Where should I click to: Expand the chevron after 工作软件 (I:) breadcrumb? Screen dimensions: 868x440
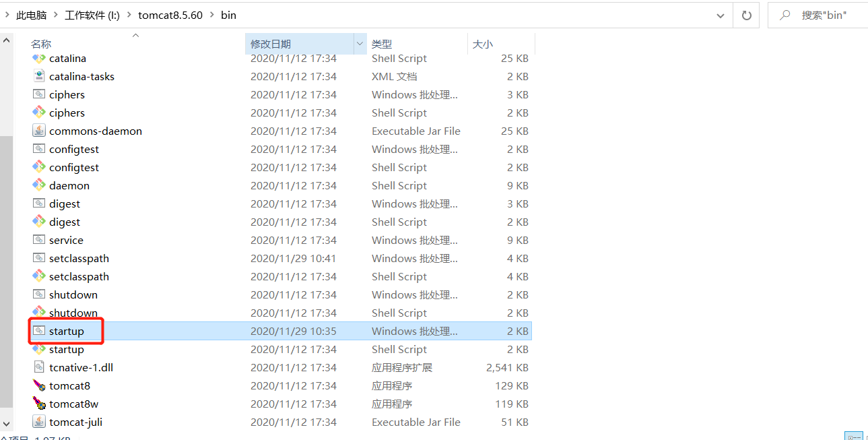point(129,15)
